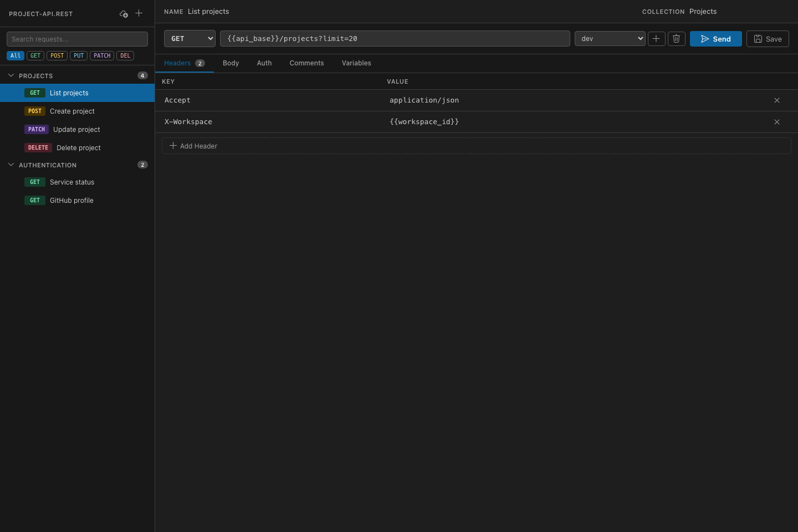Open the Service status request
Image resolution: width=798 pixels, height=532 pixels.
[x=78, y=182]
